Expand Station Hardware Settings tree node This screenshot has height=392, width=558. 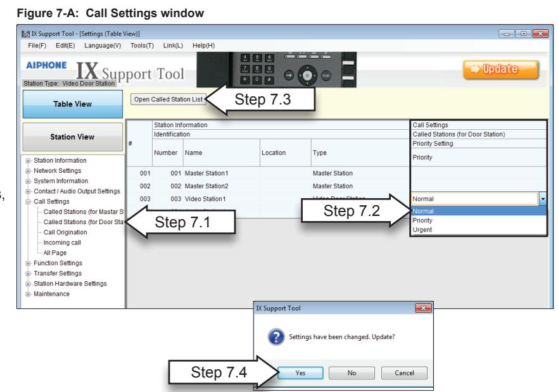click(28, 284)
